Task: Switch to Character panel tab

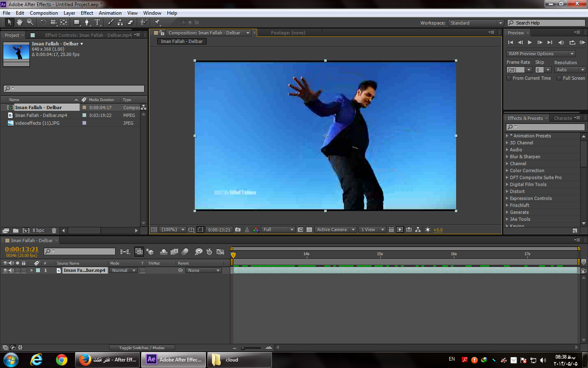Action: (x=563, y=118)
